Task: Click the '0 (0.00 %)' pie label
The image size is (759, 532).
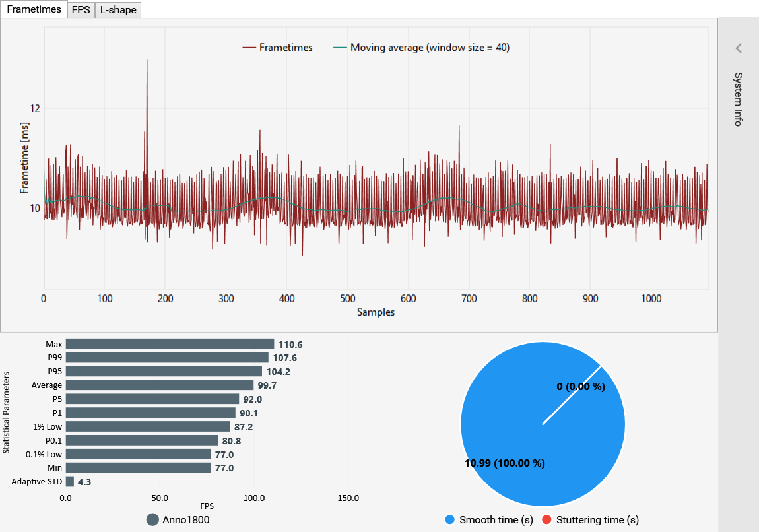Action: [x=581, y=386]
